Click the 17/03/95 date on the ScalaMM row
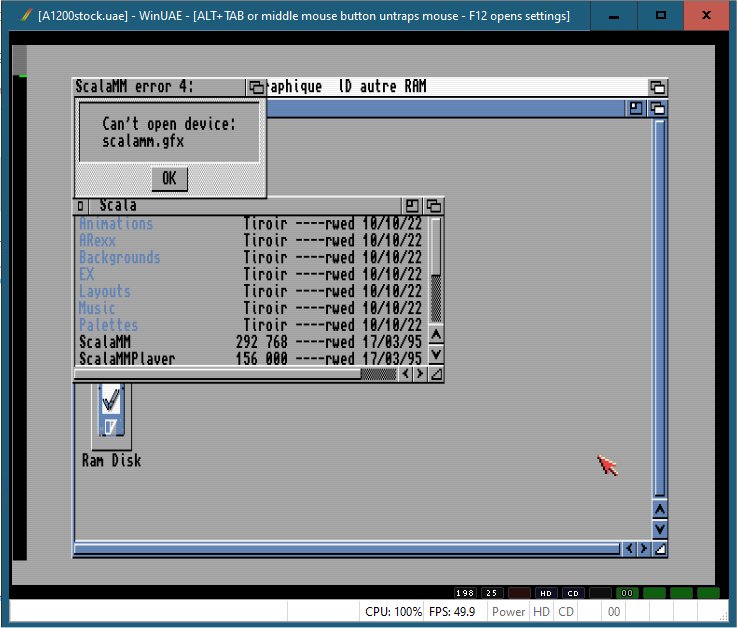Viewport: 737px width, 628px height. coord(392,342)
